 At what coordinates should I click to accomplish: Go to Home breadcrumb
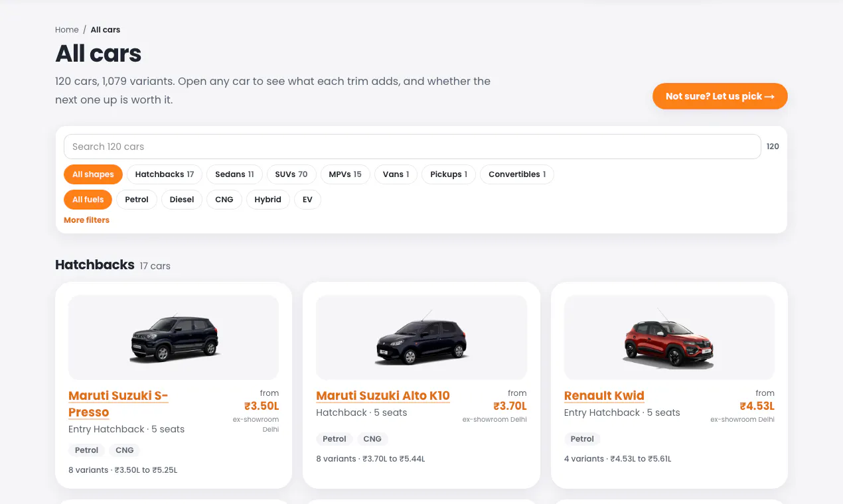67,30
